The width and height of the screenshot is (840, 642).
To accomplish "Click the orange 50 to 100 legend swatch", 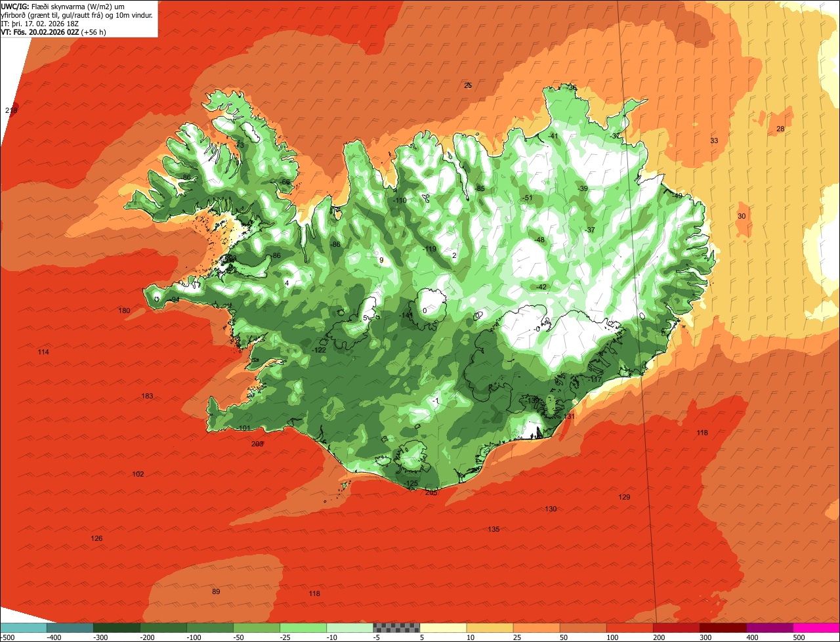I will 583,628.
